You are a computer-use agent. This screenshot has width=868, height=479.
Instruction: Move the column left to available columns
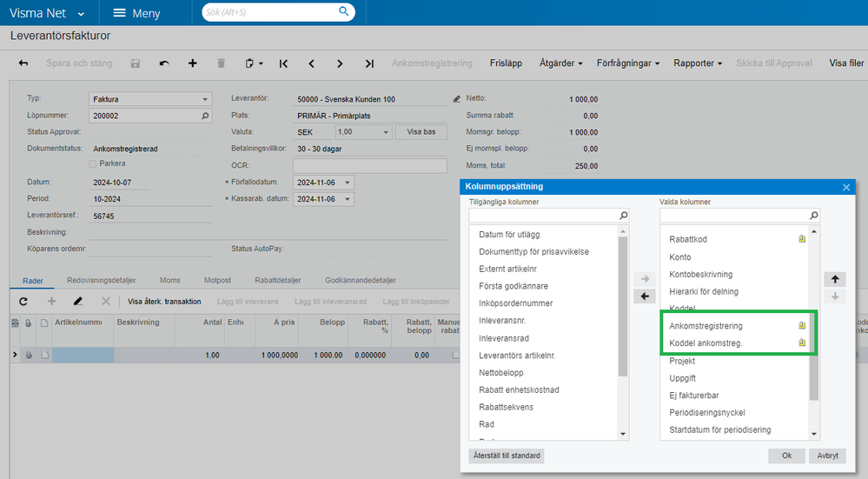coord(644,296)
